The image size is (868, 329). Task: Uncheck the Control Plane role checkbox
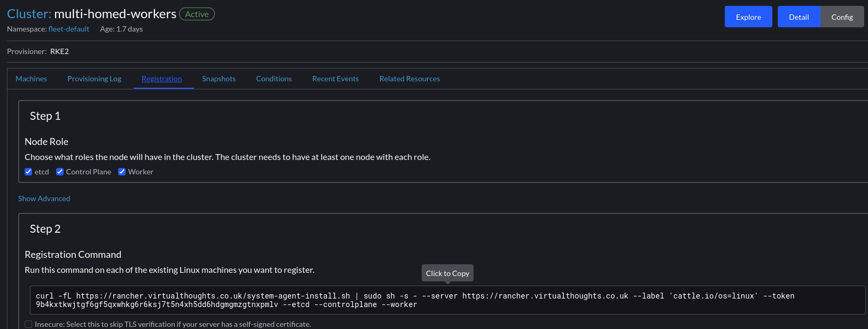click(x=60, y=172)
